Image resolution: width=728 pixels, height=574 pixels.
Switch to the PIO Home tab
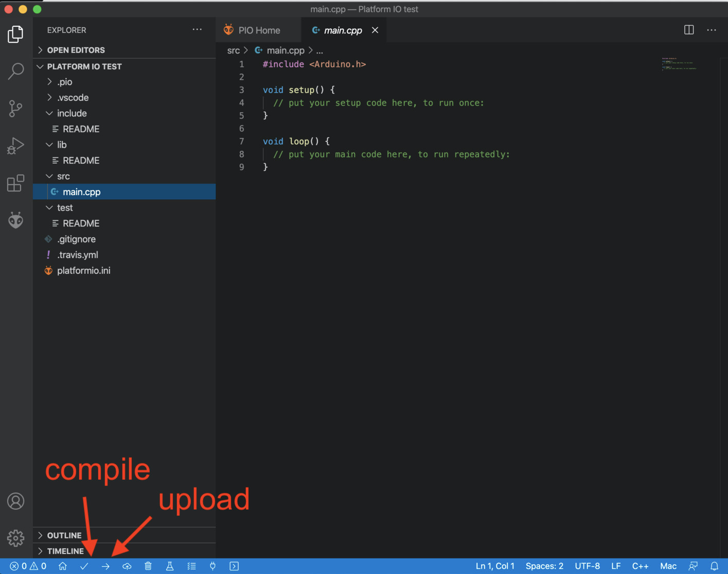coord(258,30)
